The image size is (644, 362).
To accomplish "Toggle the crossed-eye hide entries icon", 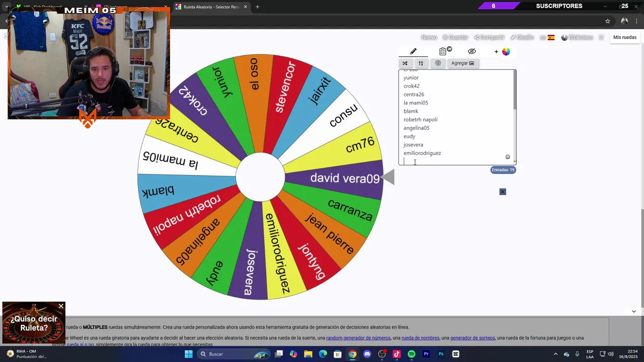I will pyautogui.click(x=471, y=51).
